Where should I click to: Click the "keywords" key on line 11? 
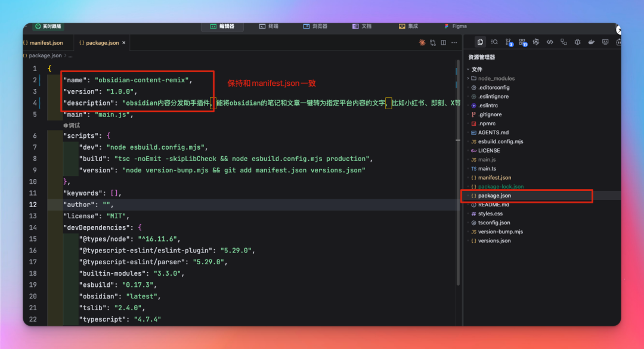pyautogui.click(x=83, y=193)
